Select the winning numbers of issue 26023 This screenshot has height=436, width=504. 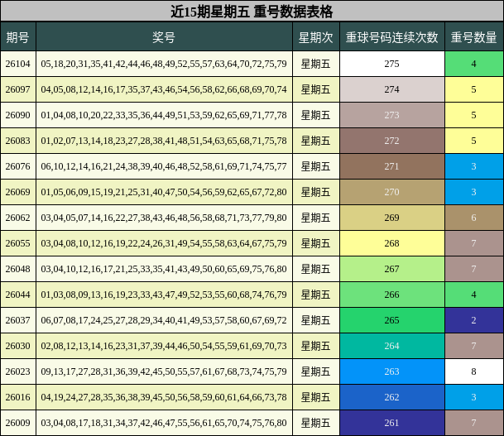point(164,371)
